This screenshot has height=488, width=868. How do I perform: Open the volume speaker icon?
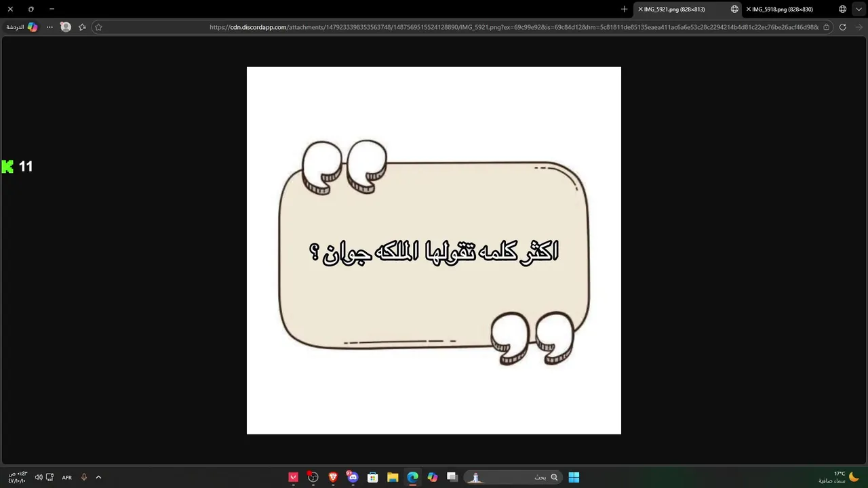tap(39, 477)
